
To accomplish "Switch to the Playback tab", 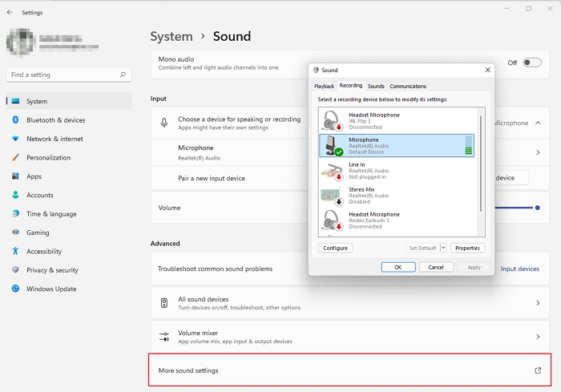I will pyautogui.click(x=324, y=87).
